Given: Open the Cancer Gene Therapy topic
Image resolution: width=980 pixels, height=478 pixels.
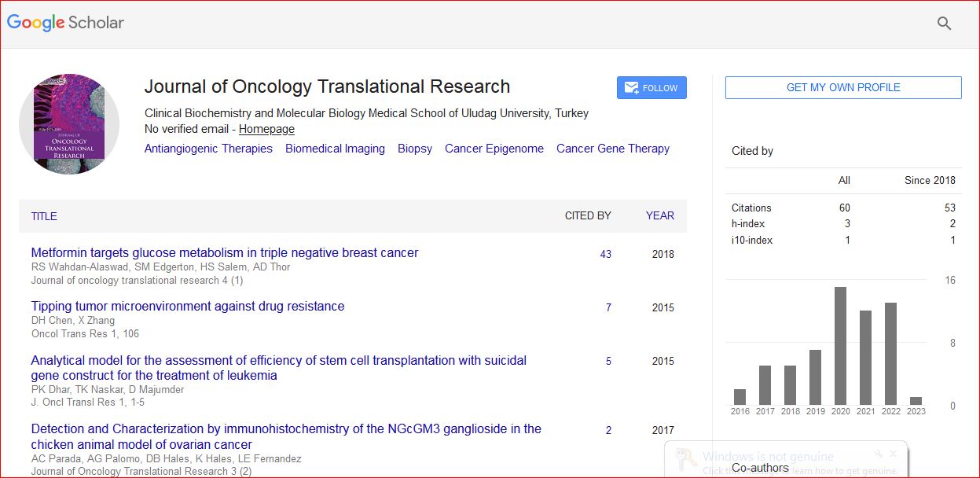Looking at the screenshot, I should (x=612, y=149).
